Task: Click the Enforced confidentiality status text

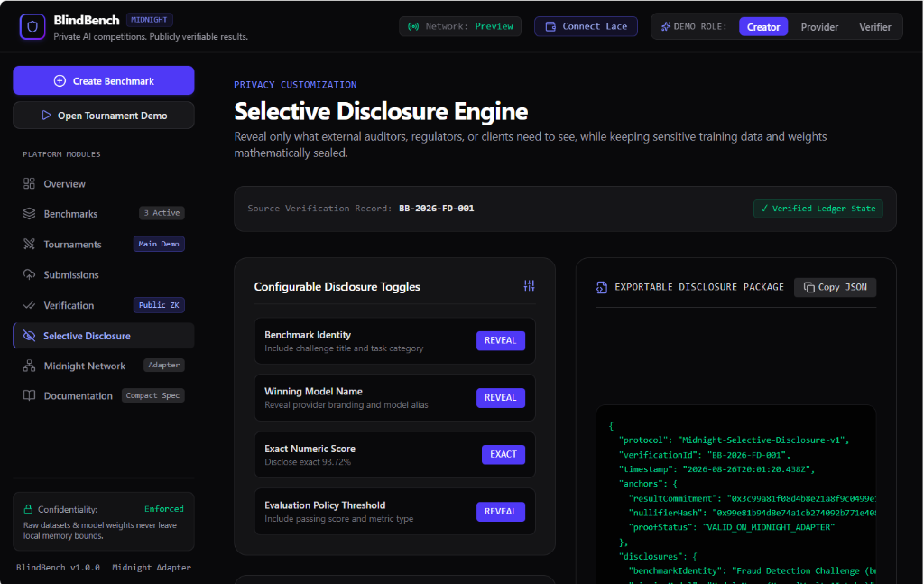Action: [x=164, y=508]
